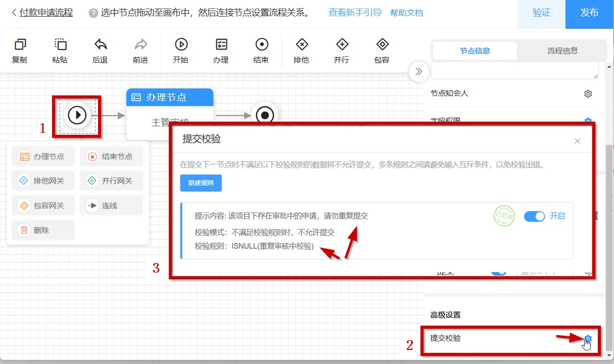Open 节点知会人 settings gear
The image size is (614, 364).
588,94
